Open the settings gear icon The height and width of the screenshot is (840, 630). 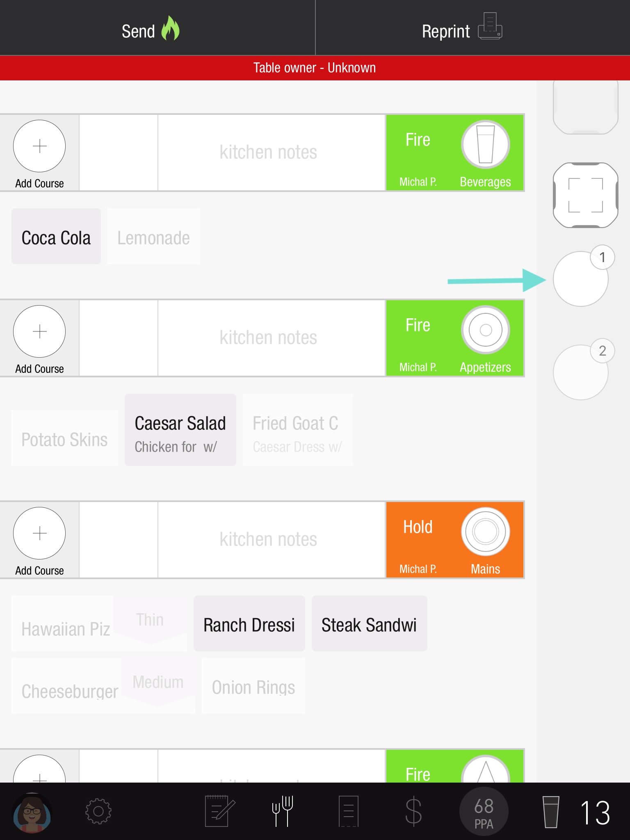tap(98, 811)
